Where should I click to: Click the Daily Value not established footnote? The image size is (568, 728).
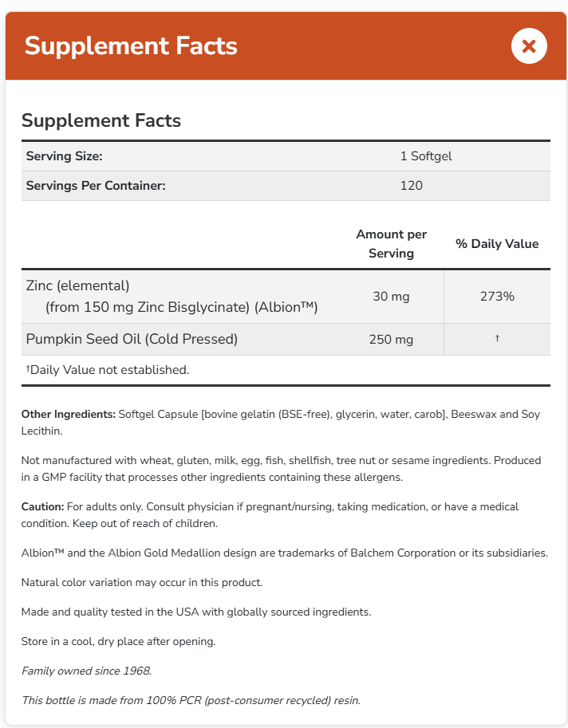108,370
